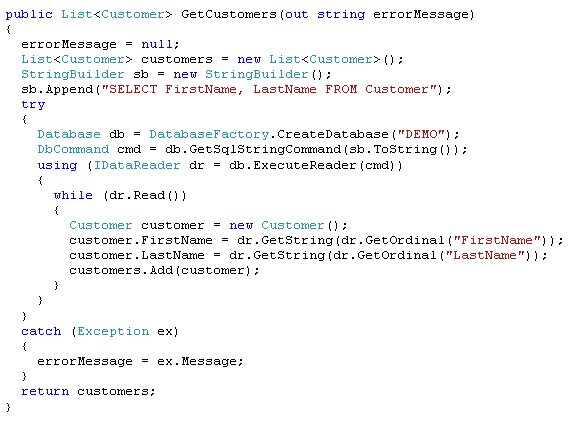
Task: Click the Exception type in catch clause
Action: coord(113,331)
